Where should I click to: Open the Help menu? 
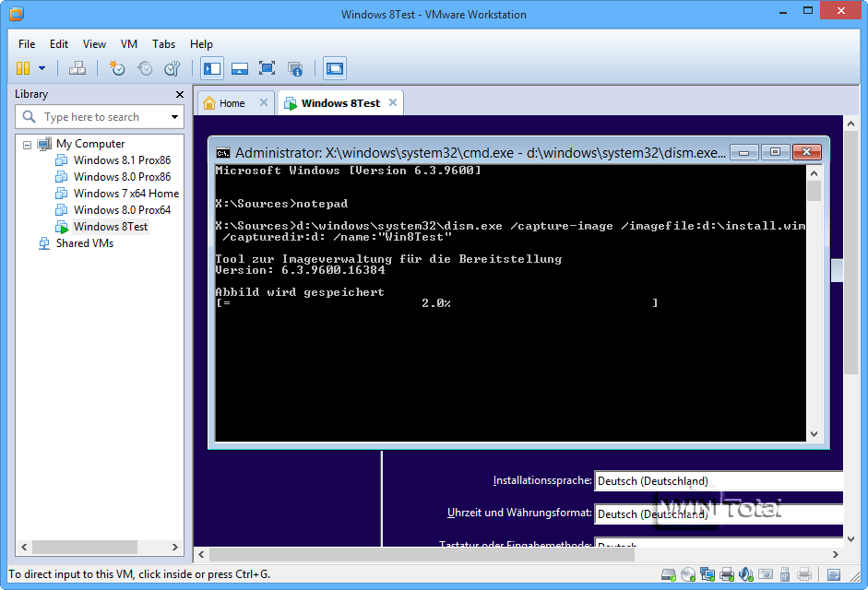coord(201,44)
